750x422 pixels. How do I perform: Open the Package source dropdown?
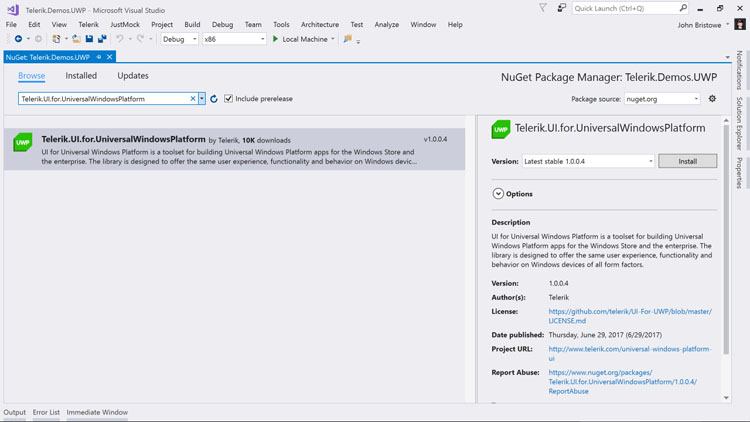[x=662, y=99]
